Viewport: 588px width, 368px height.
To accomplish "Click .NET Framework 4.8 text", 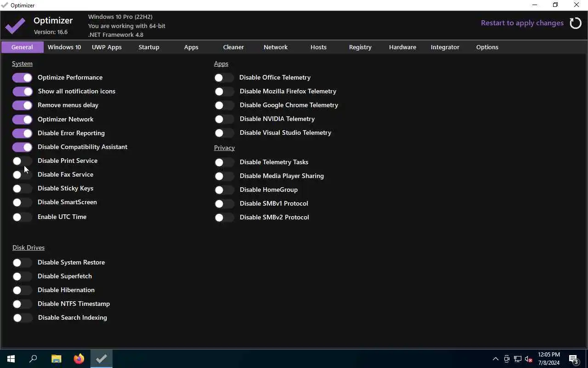I will click(x=116, y=34).
